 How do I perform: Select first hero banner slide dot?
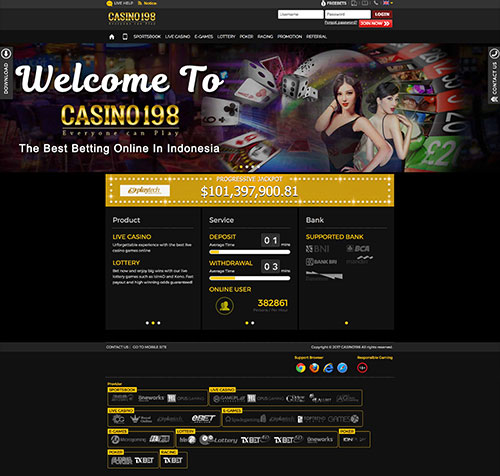click(x=241, y=167)
